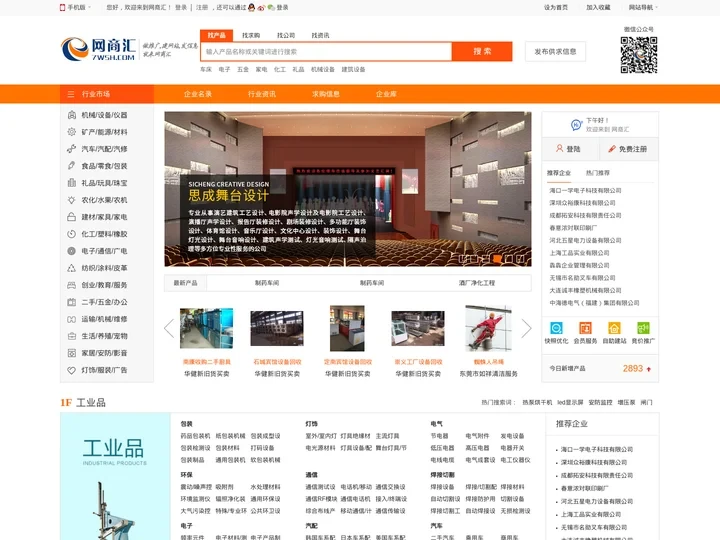Click the 注册 link in top bar
This screenshot has height=540, width=720.
click(x=202, y=7)
